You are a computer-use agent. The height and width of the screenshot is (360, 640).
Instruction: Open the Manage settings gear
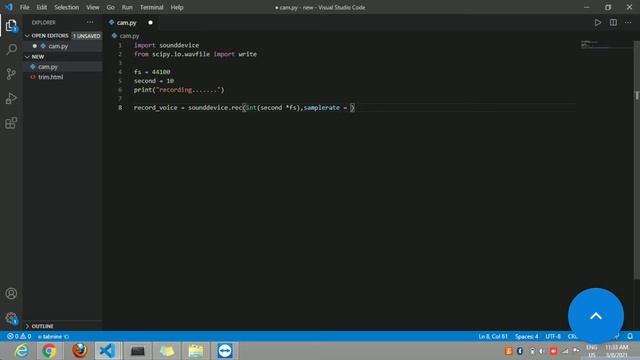click(x=11, y=318)
